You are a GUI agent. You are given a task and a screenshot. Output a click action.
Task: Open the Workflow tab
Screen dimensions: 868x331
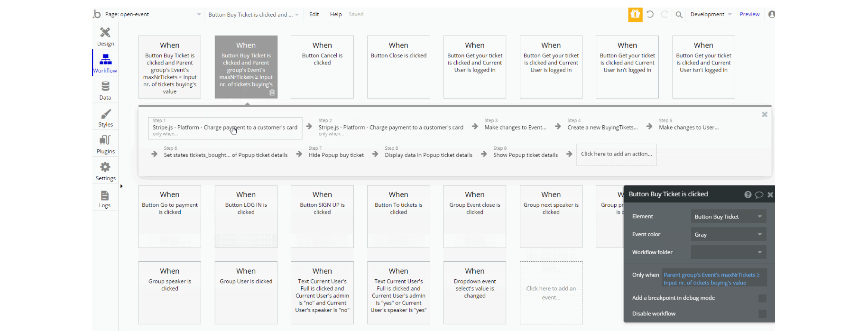(105, 63)
